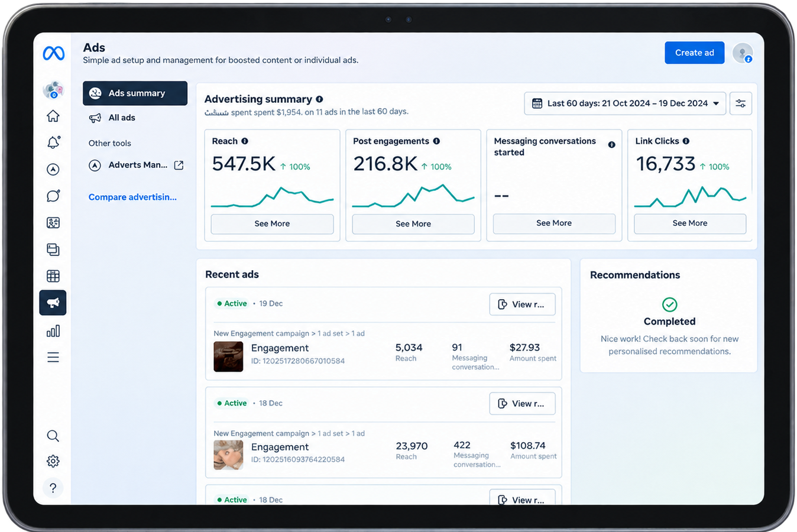Image resolution: width=797 pixels, height=532 pixels.
Task: Click See More under Post engagements
Action: (413, 224)
